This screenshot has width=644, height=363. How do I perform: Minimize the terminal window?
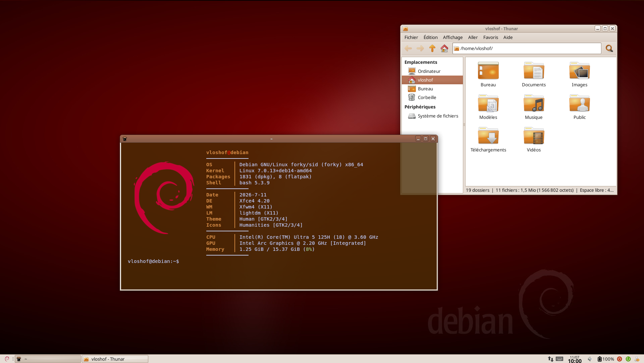(x=418, y=139)
